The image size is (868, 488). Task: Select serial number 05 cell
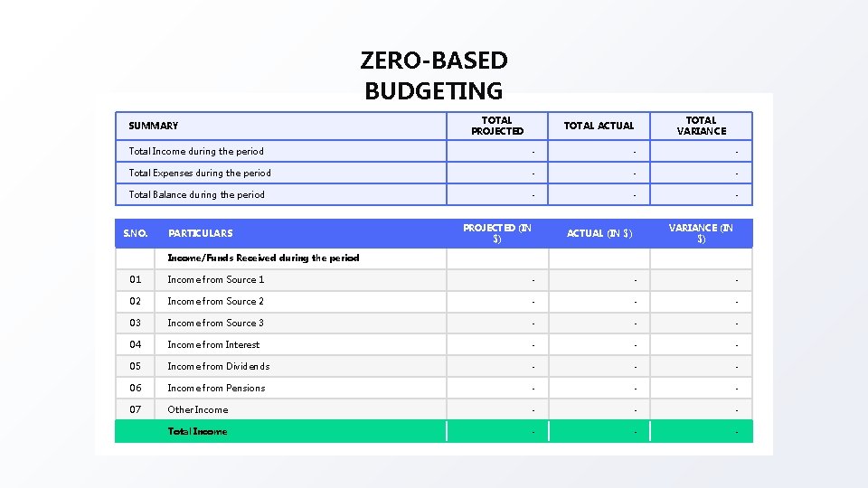click(x=135, y=366)
